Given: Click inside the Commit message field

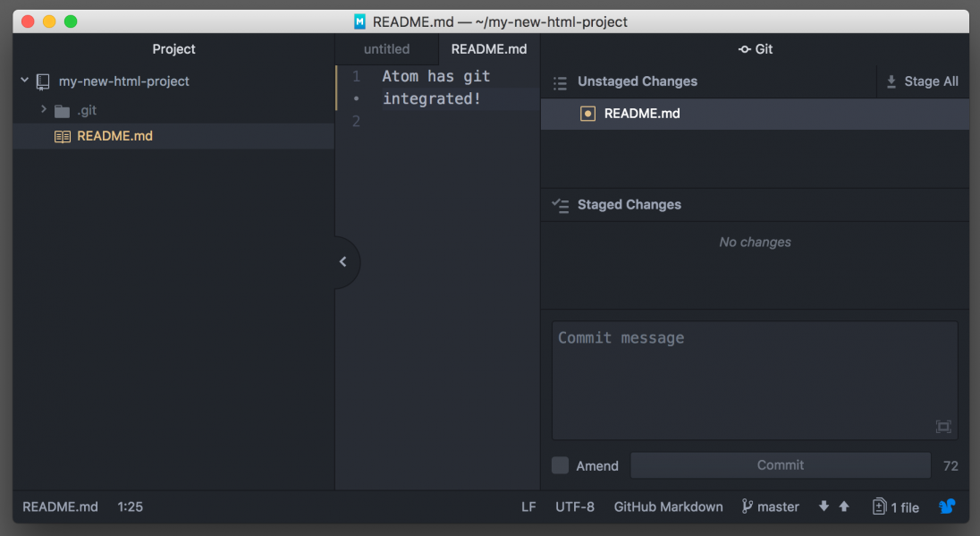Looking at the screenshot, I should 754,376.
